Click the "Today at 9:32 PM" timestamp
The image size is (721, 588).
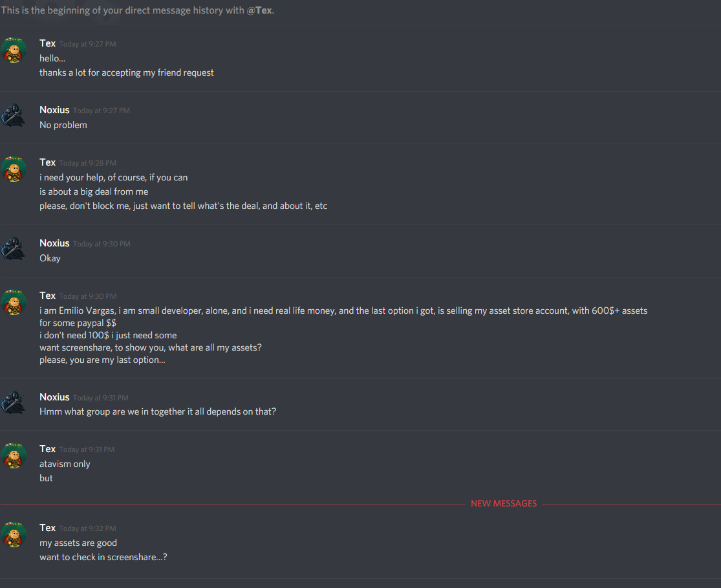click(87, 528)
